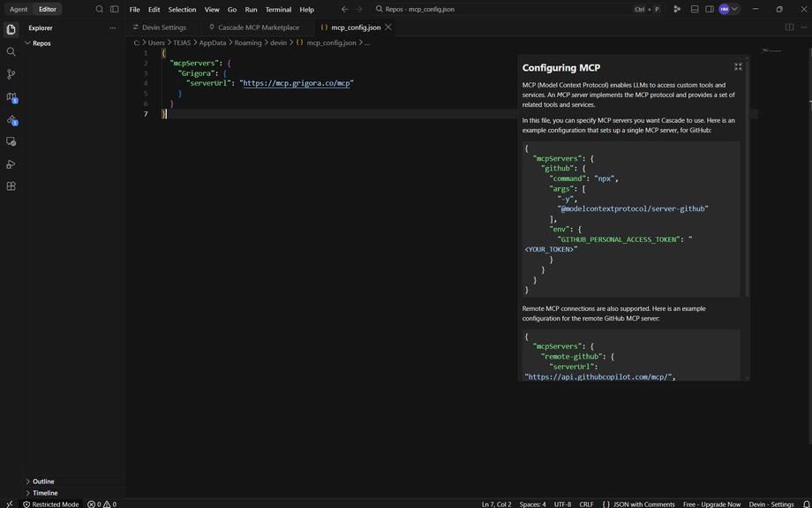Open the codemaps icon with badge
The width and height of the screenshot is (812, 508).
11,97
